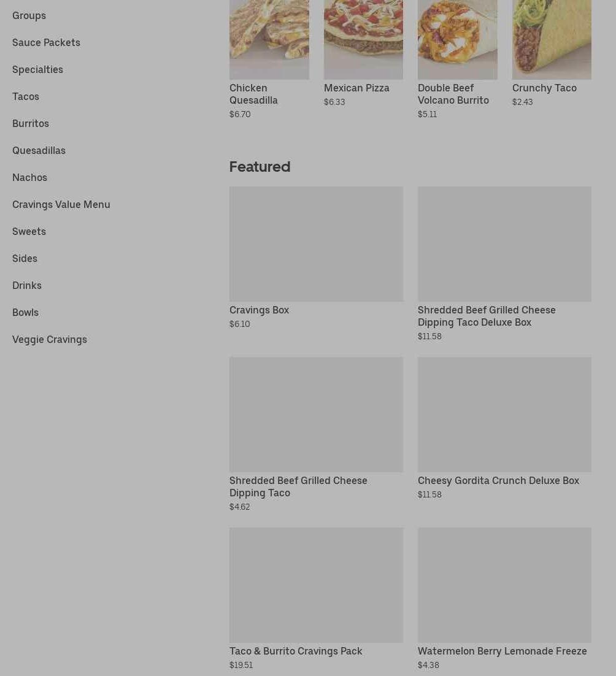Open the Watermelon Berry Lemonade Freeze image
Viewport: 616px width, 676px height.
[504, 585]
